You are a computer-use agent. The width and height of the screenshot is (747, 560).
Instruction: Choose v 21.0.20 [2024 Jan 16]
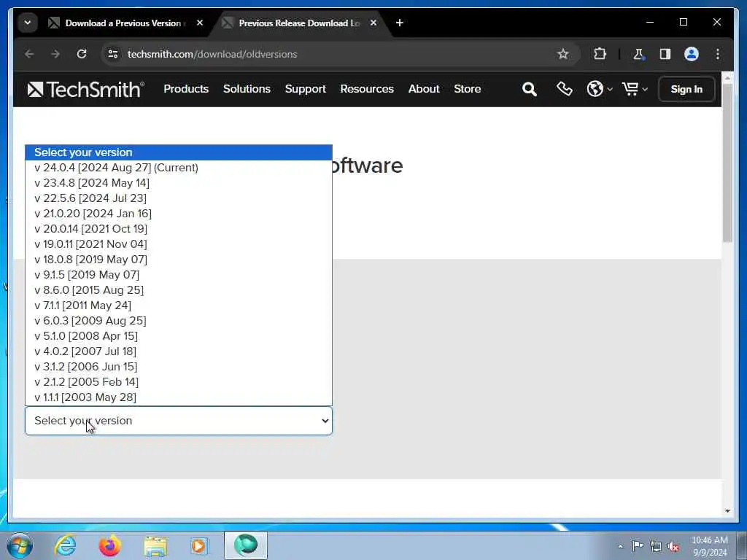pos(179,214)
